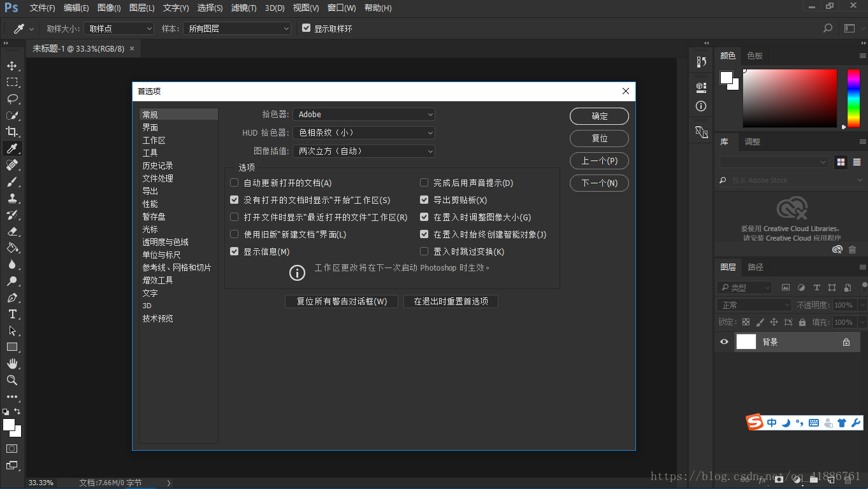Click 上一个(P) button

(599, 161)
